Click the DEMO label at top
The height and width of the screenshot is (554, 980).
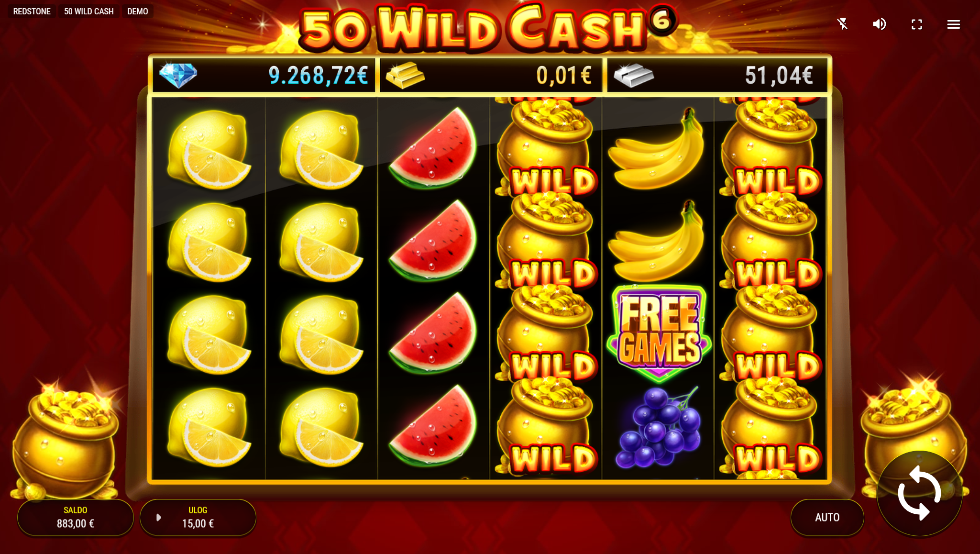[137, 11]
